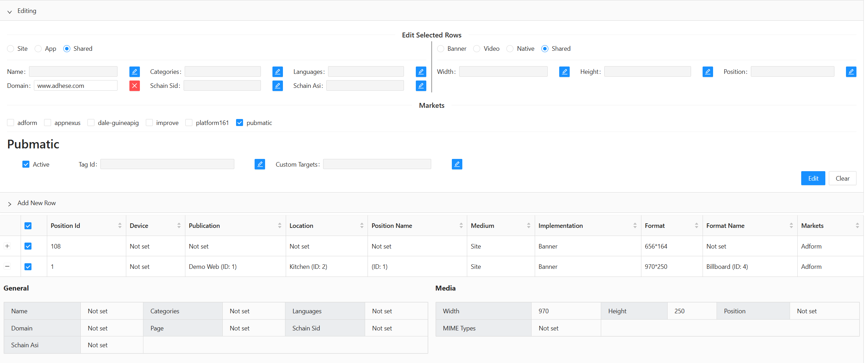Click the Clear button
Image resolution: width=868 pixels, height=363 pixels.
coord(842,179)
